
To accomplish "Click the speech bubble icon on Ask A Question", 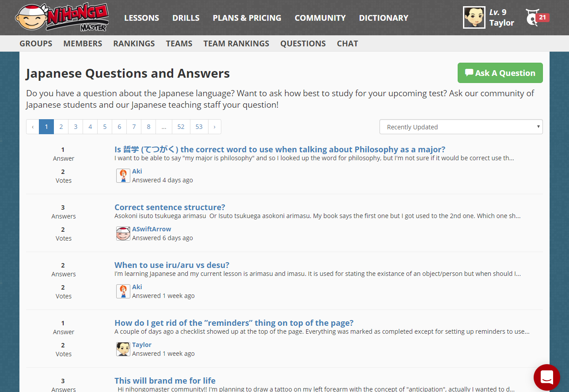I will (x=470, y=73).
